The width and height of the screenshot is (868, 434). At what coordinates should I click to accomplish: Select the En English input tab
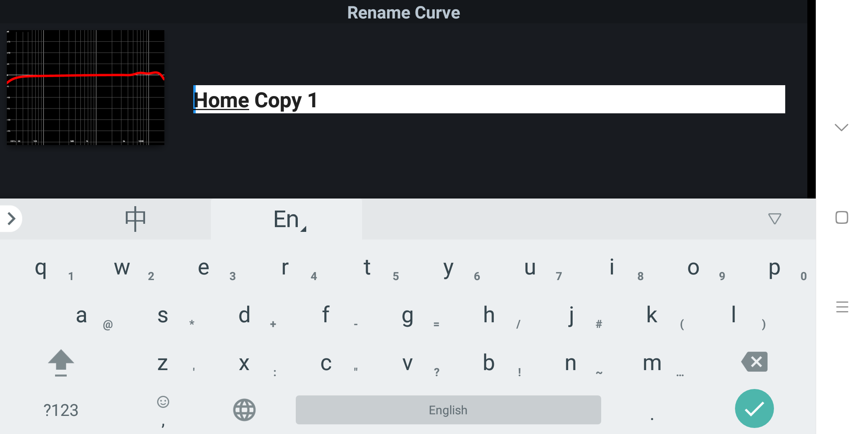[287, 219]
